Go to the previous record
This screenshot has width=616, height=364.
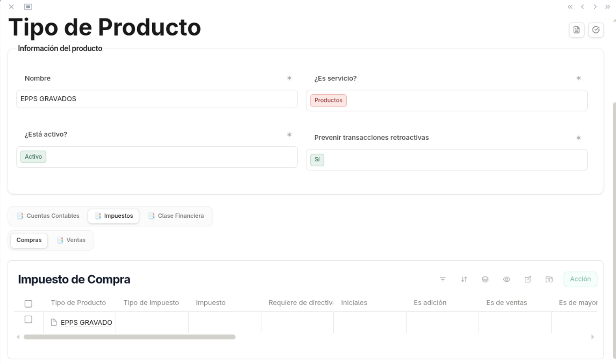582,7
